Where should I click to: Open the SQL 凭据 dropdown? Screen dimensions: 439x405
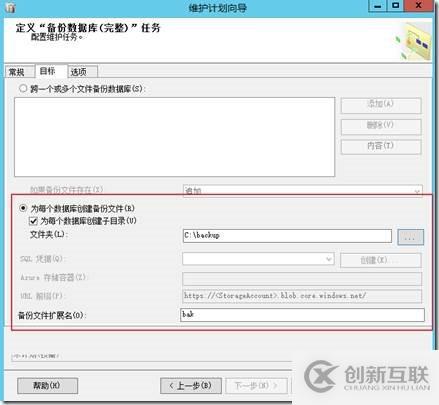[258, 259]
